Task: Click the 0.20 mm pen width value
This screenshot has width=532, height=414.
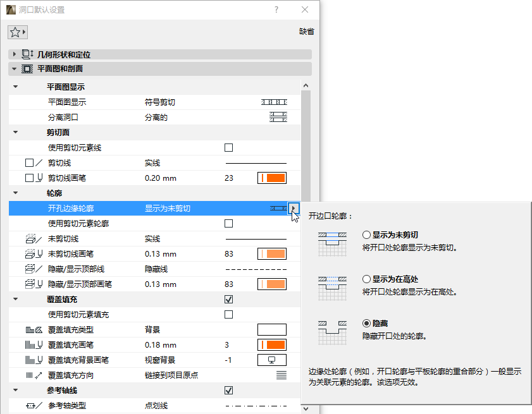Action: [161, 178]
